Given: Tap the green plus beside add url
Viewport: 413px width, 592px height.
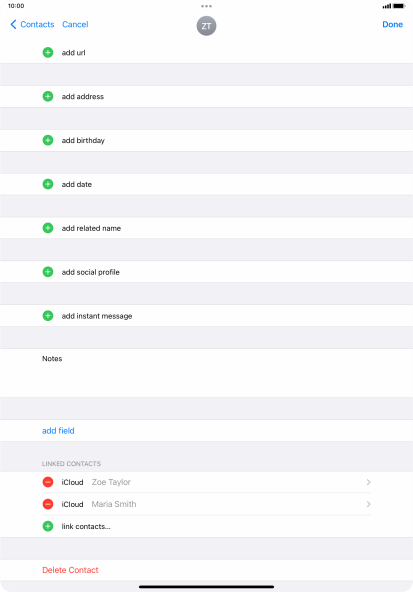Looking at the screenshot, I should (x=48, y=52).
